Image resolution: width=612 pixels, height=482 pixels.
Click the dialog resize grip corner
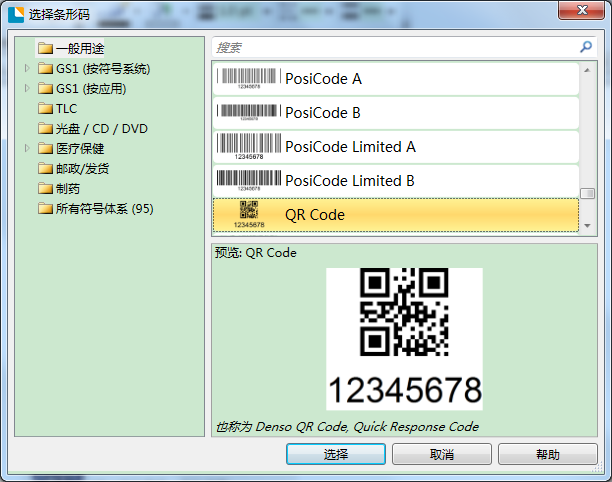pos(598,467)
